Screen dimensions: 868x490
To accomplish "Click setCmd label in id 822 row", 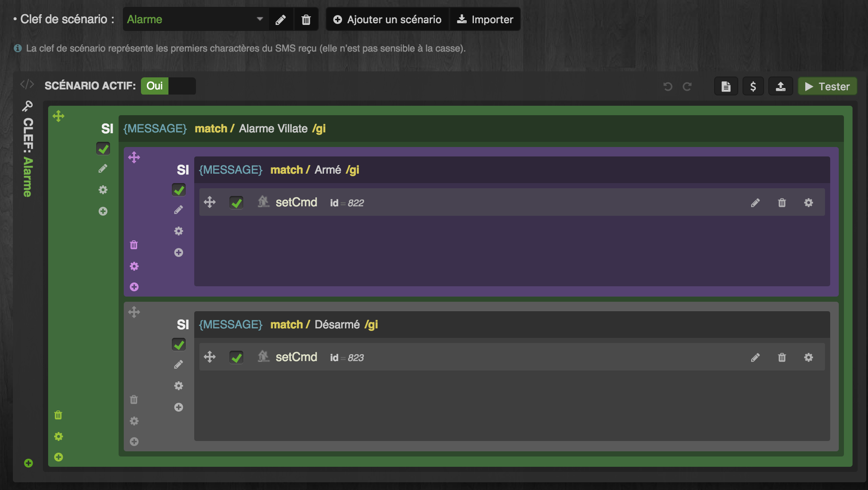I will (x=296, y=202).
